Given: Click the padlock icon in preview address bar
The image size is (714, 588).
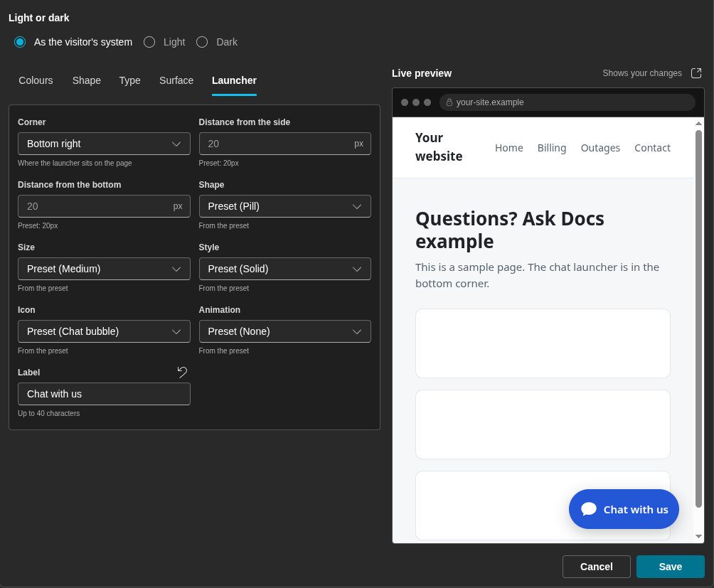Looking at the screenshot, I should 449,102.
